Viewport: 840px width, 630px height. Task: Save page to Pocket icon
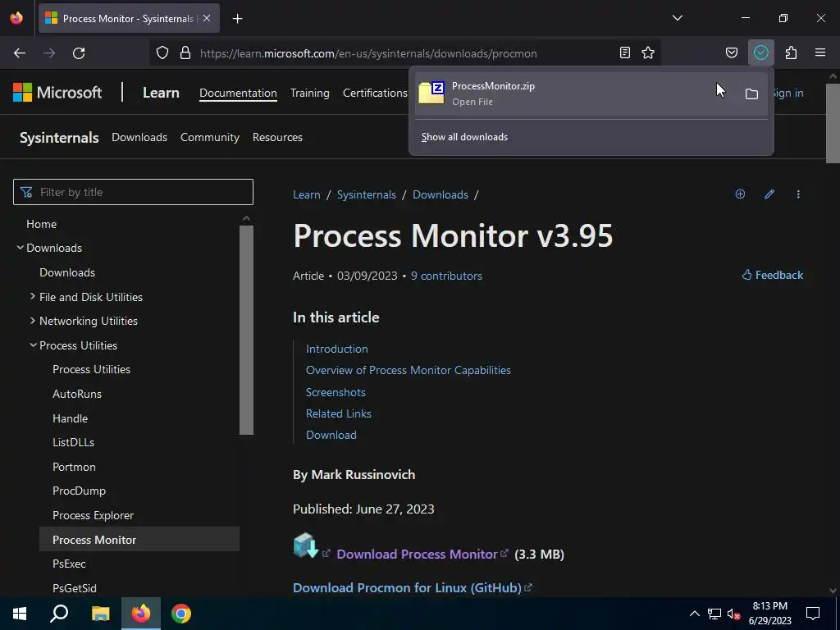731,52
